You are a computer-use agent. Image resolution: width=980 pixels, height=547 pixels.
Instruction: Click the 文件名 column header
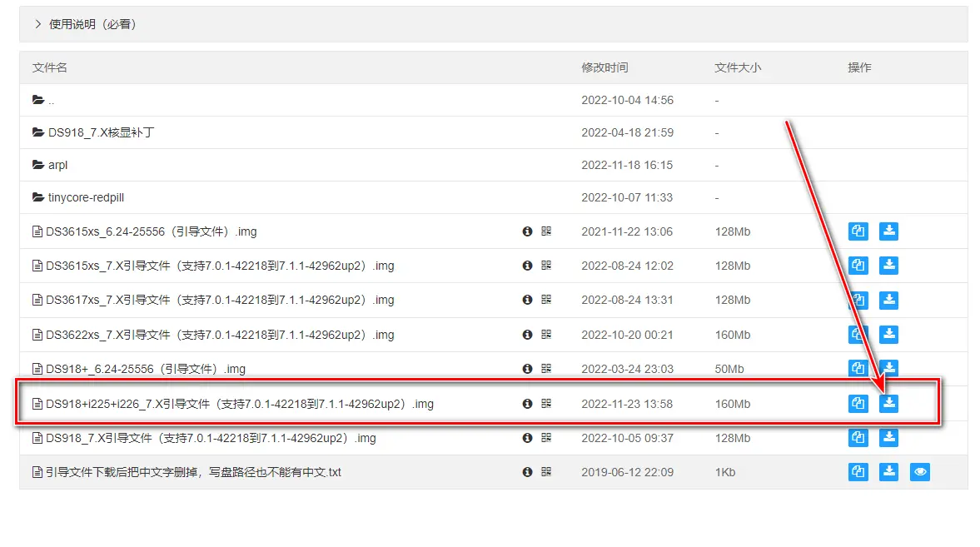pos(49,67)
